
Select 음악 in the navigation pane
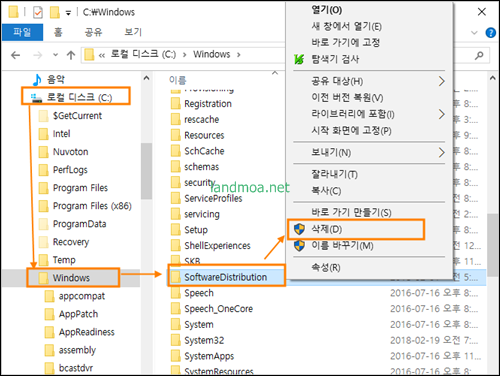point(55,79)
